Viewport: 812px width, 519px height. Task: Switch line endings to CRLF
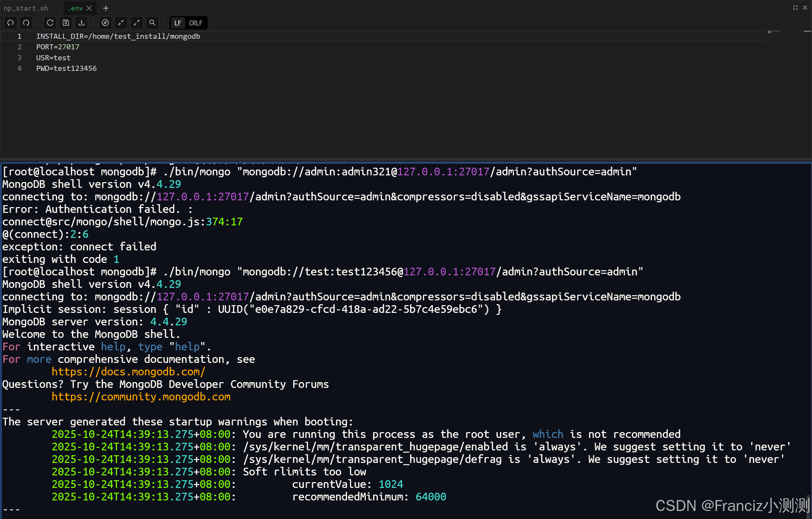195,23
